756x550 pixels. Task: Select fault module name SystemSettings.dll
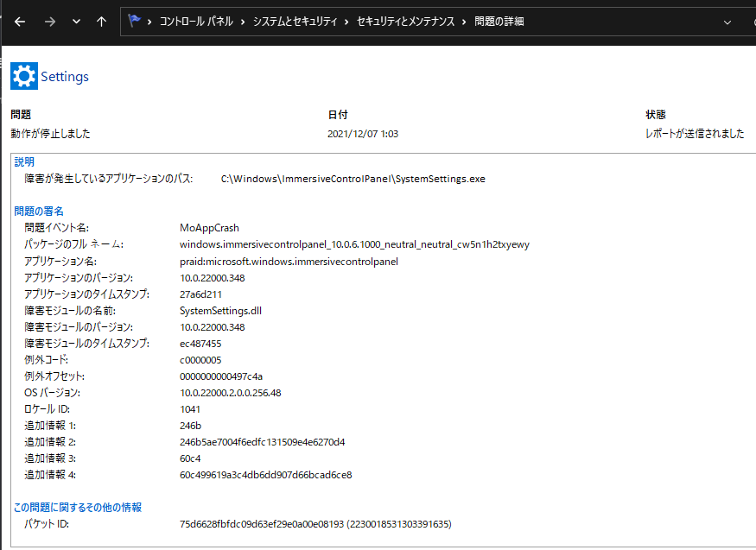point(221,311)
